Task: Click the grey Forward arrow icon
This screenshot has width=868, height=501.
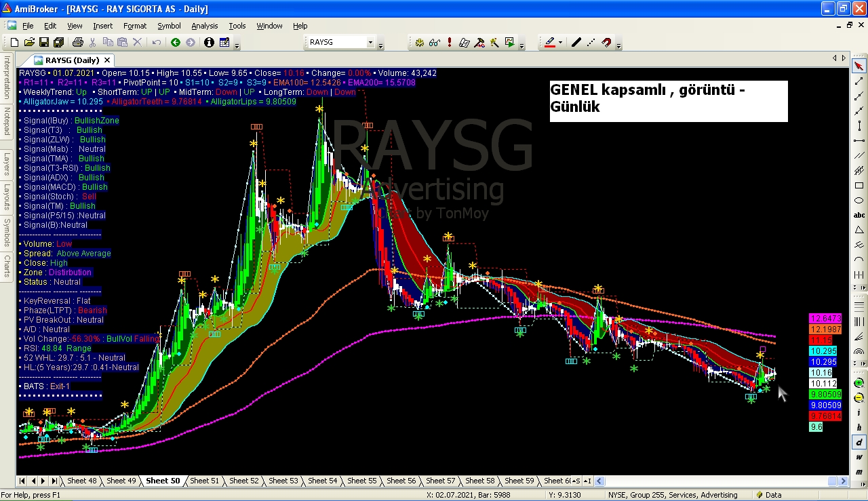Action: pyautogui.click(x=191, y=42)
